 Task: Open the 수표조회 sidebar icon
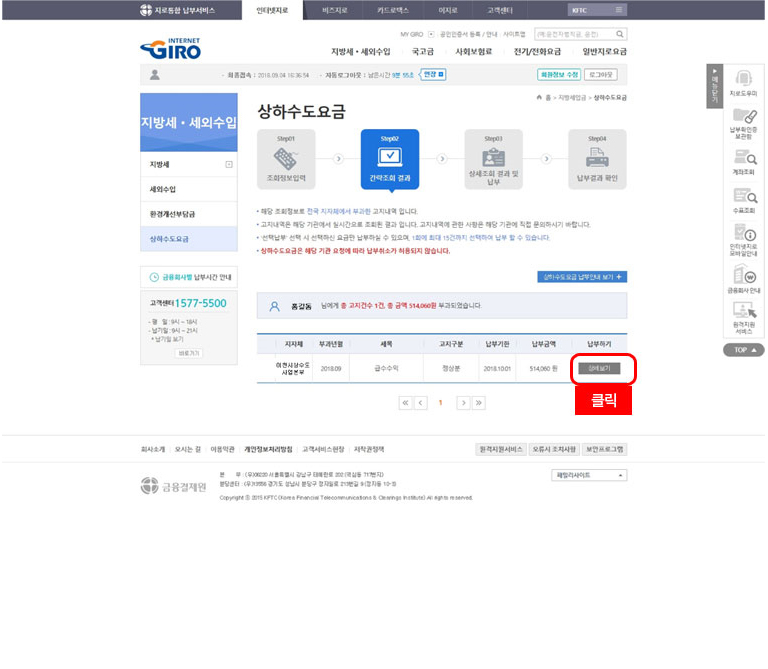[x=744, y=201]
